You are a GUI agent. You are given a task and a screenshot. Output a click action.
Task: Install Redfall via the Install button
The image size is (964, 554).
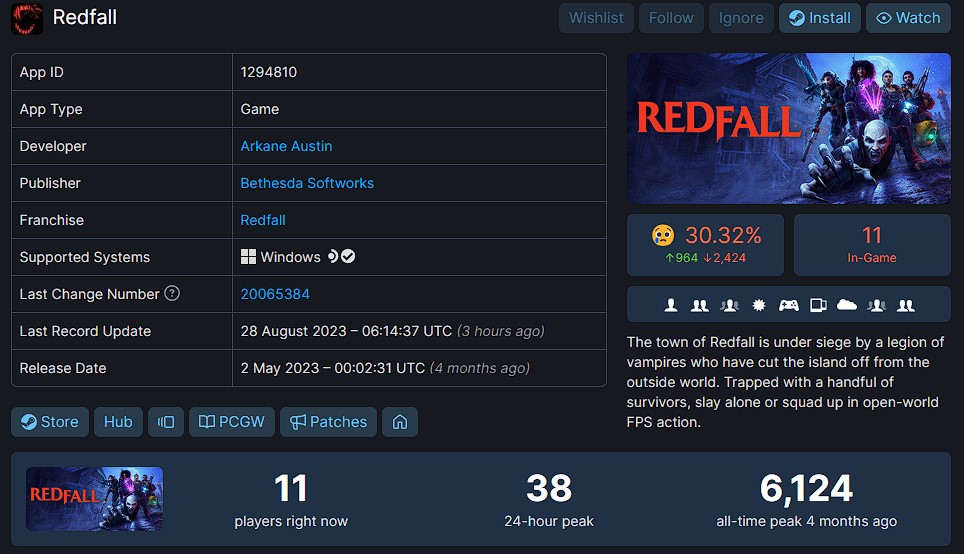click(820, 18)
